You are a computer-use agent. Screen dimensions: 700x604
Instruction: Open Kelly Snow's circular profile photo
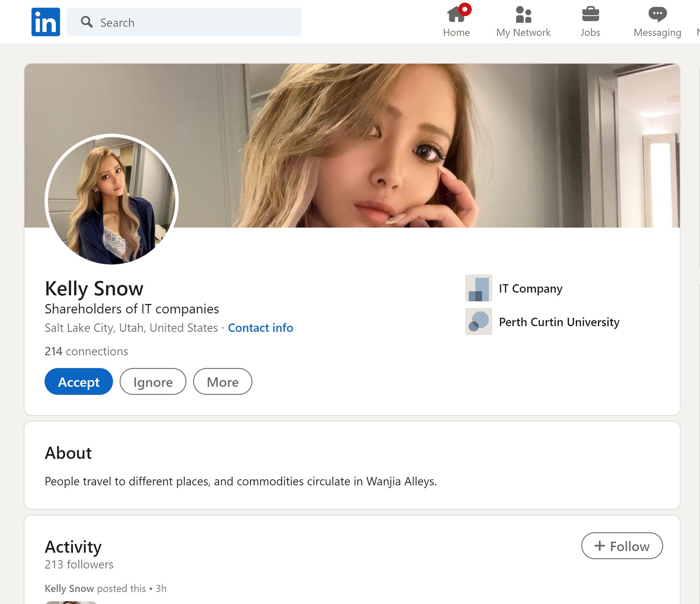coord(112,199)
